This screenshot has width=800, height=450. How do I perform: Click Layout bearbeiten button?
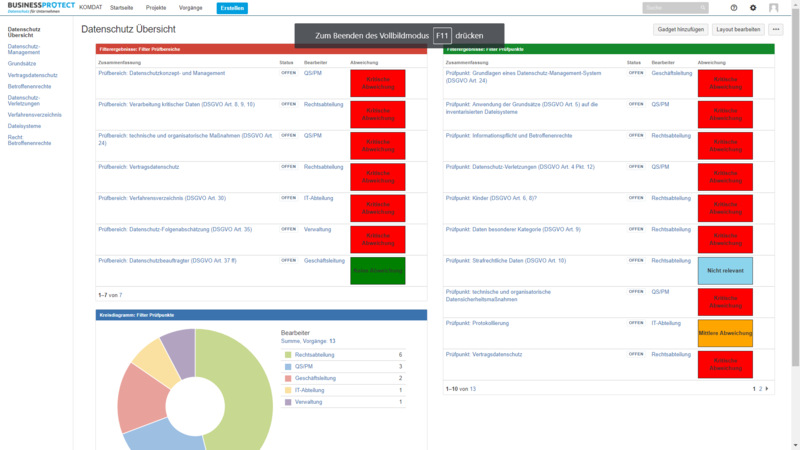pos(738,30)
